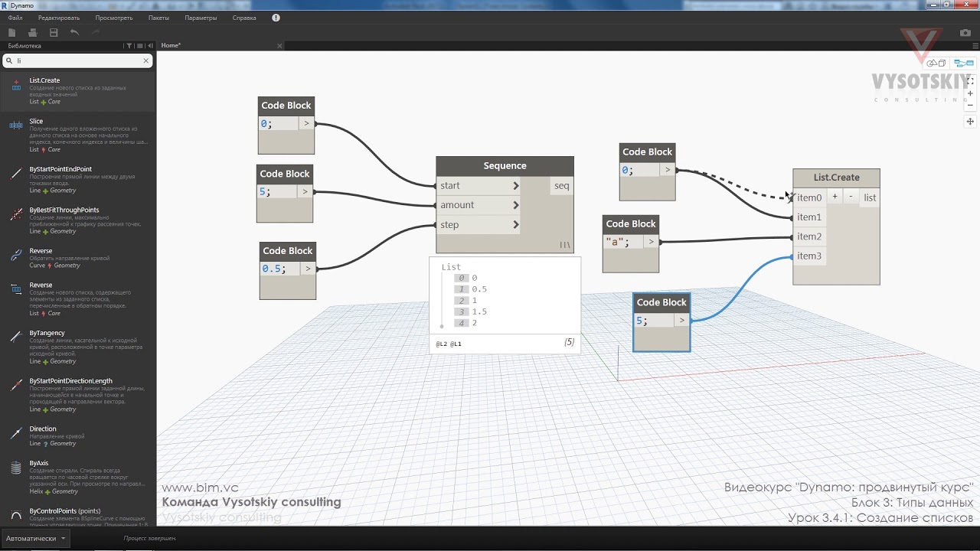Select ByStartPointDirectionLength in library results

tap(77, 394)
